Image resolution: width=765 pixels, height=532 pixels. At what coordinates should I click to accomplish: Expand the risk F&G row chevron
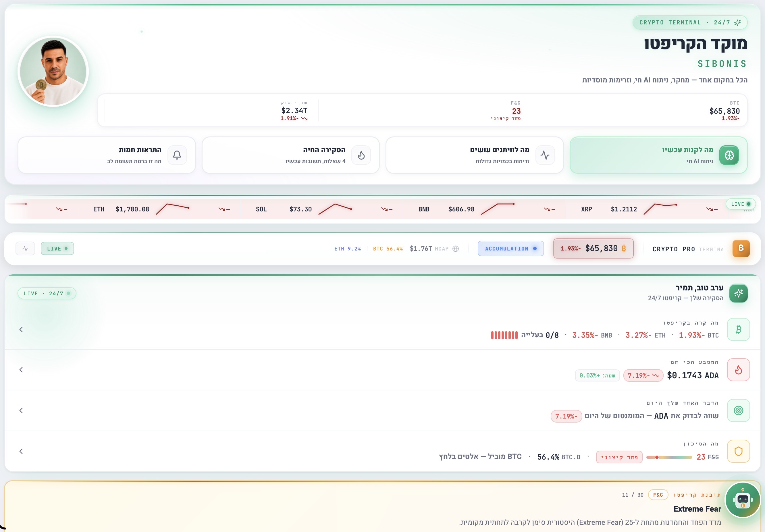pyautogui.click(x=21, y=451)
